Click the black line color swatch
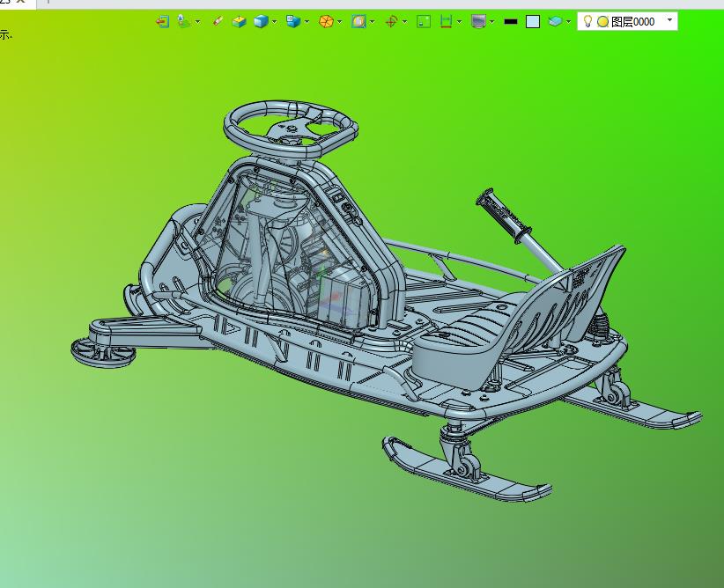724x588 pixels. tap(511, 21)
